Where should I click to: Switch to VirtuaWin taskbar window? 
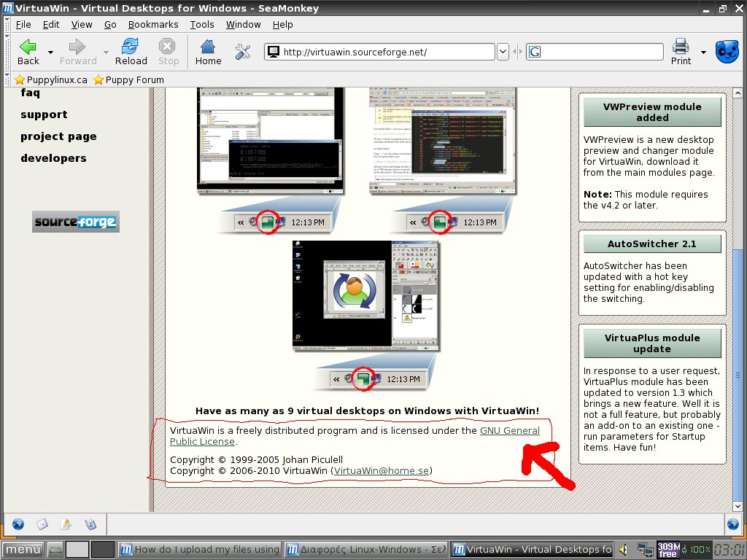(x=532, y=550)
